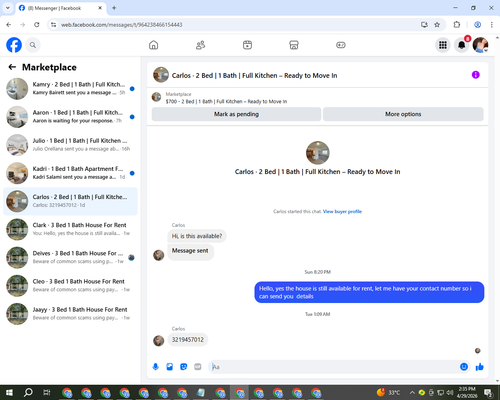This screenshot has width=500, height=400.
Task: Open Clark 3 Bed House For Rent chat
Action: 70,229
